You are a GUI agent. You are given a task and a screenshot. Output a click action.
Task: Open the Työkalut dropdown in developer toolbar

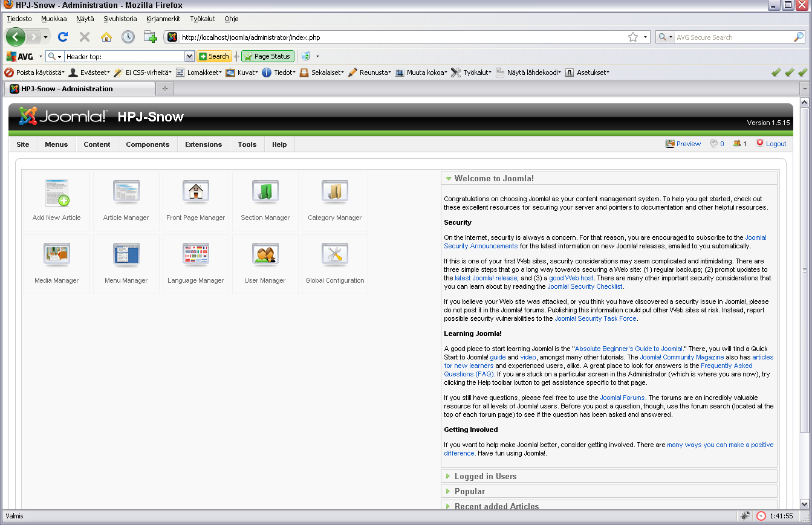472,72
